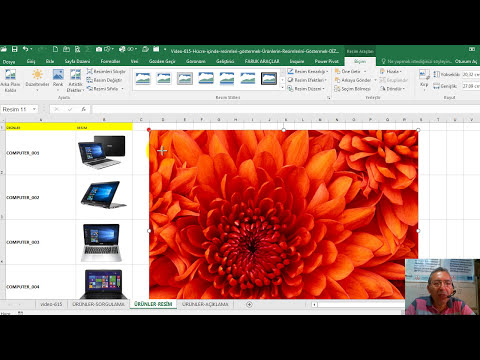Viewport: 480px width, 360px height.
Task: Save the workbook from quick access toolbar
Action: (x=15, y=49)
